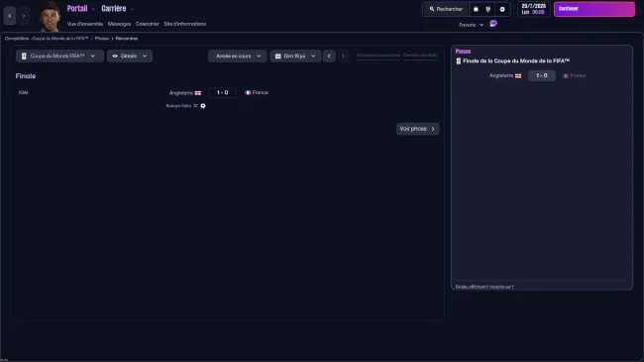Open the 1 - 0 score in Phases panel
The image size is (644, 362).
(x=542, y=75)
